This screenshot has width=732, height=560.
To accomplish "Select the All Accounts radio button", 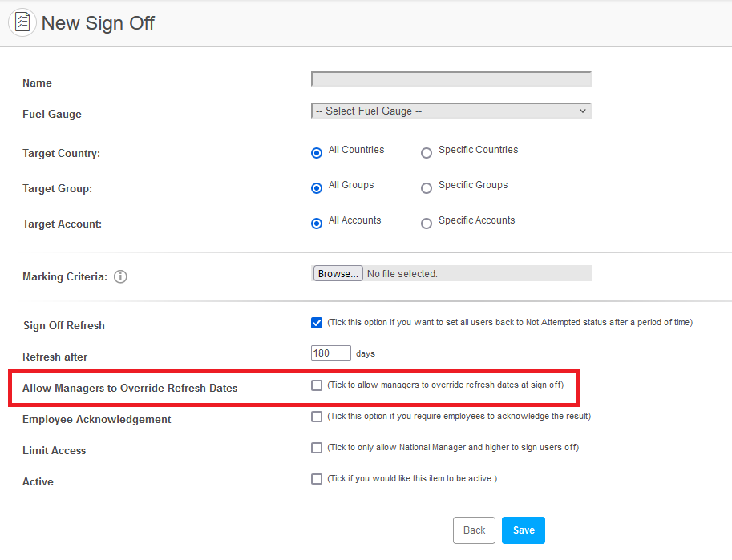I will (x=317, y=224).
